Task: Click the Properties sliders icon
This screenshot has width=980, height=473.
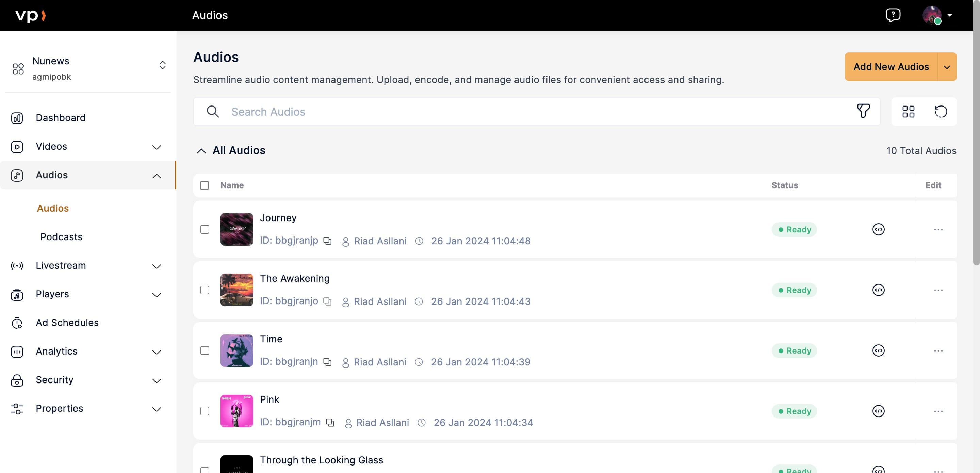Action: click(x=17, y=408)
